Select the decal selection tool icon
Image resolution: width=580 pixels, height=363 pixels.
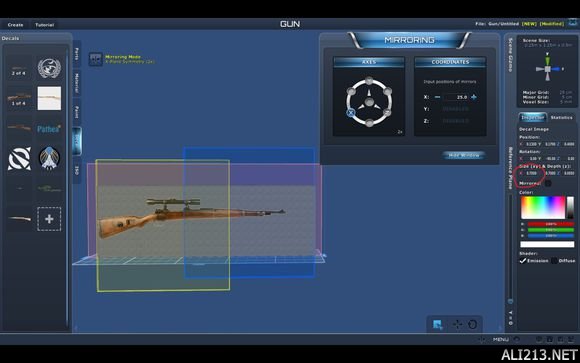[x=438, y=325]
